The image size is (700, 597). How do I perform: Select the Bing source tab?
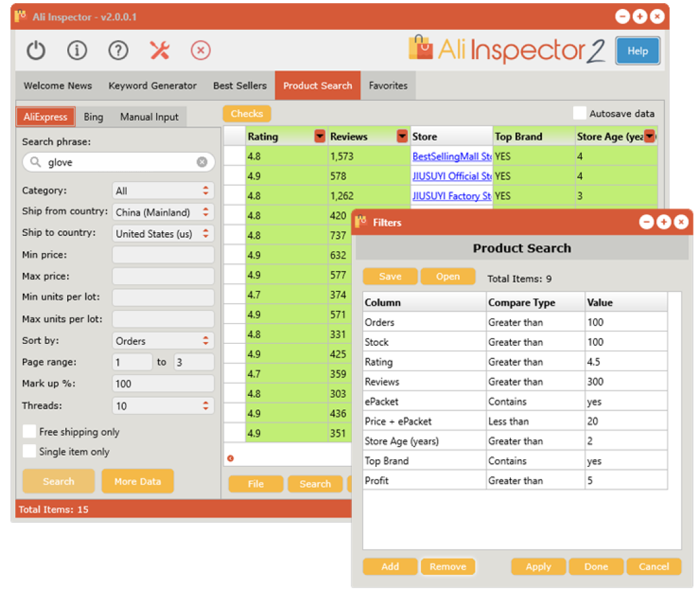[93, 117]
